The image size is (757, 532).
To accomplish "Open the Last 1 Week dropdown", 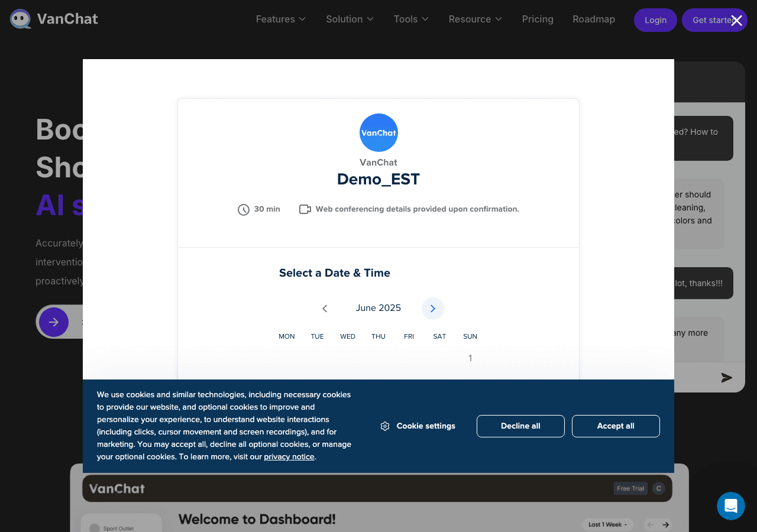I will coord(607,524).
